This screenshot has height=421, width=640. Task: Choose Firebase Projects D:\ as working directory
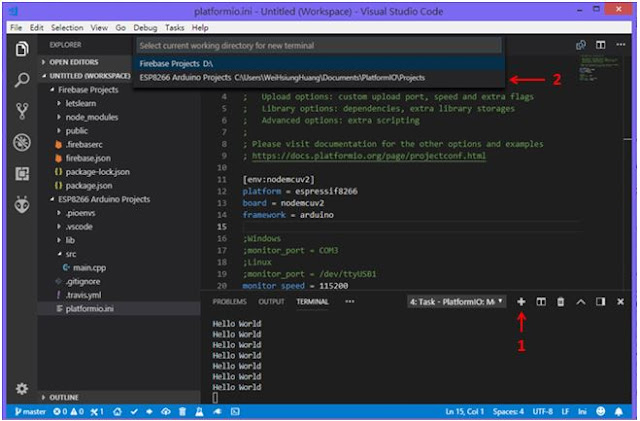(319, 64)
